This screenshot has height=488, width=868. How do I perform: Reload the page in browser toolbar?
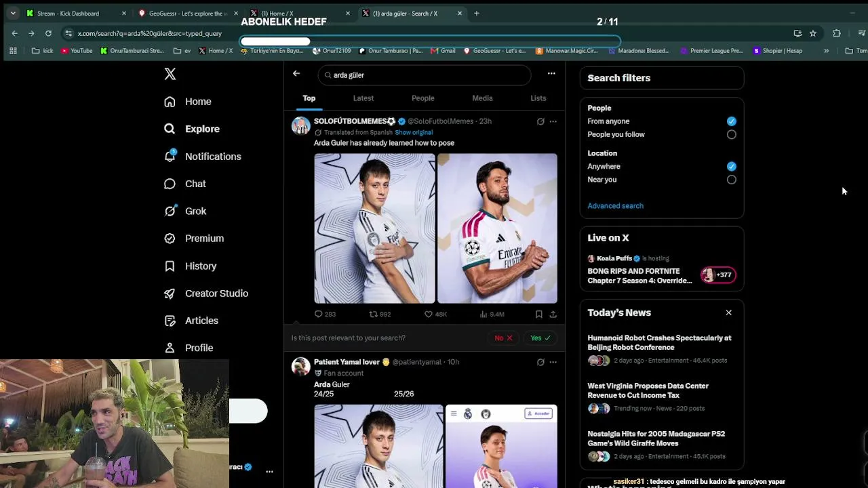pos(48,33)
